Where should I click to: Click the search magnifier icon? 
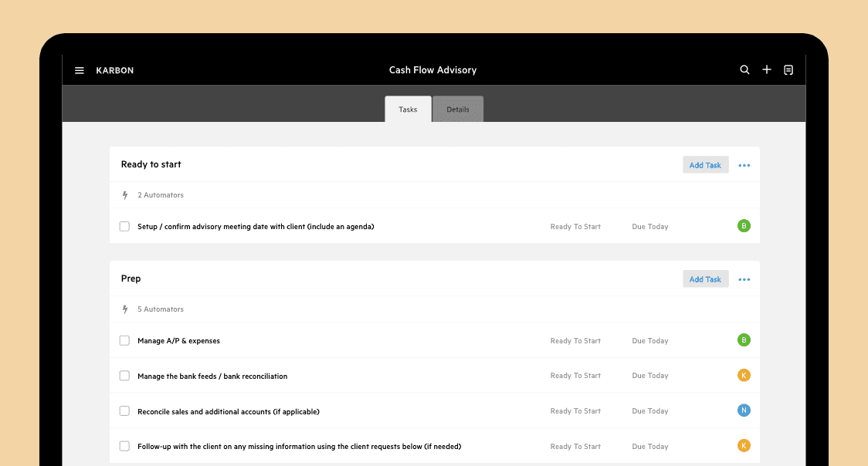pyautogui.click(x=744, y=69)
